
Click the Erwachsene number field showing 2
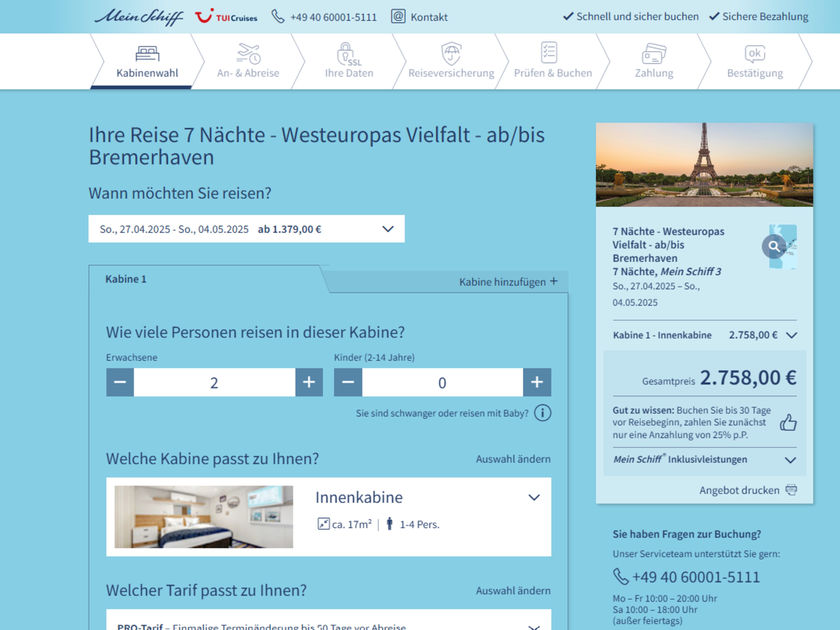(214, 382)
